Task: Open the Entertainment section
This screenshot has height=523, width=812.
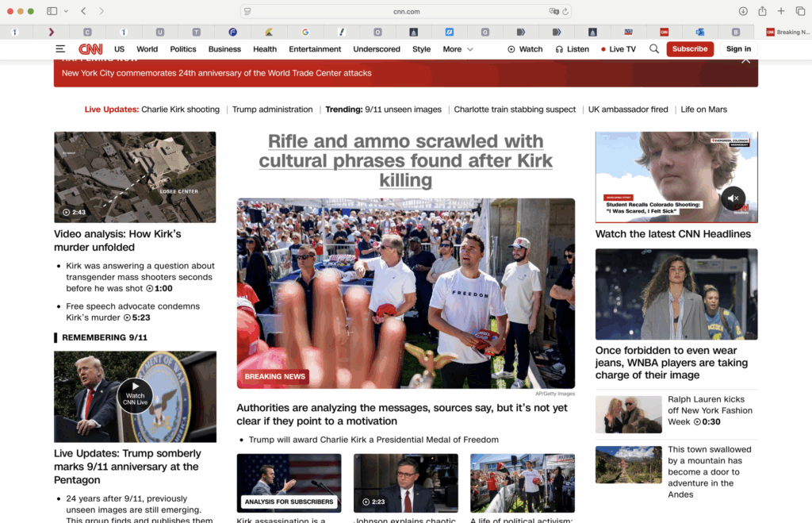Action: coord(315,48)
